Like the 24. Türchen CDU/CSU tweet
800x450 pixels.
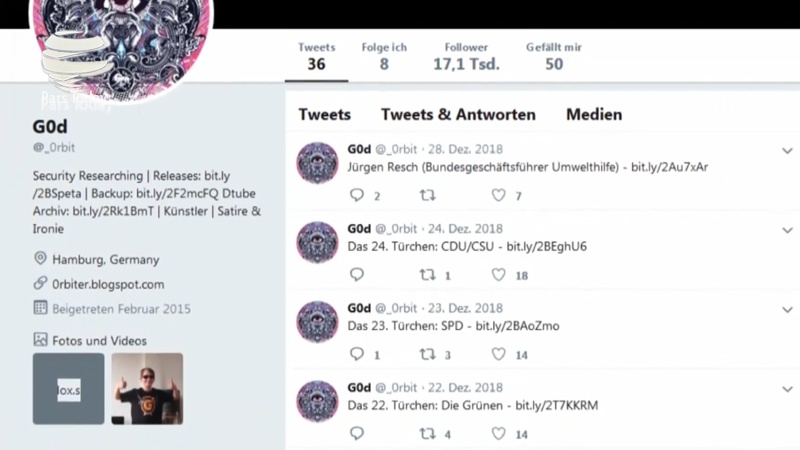click(498, 274)
